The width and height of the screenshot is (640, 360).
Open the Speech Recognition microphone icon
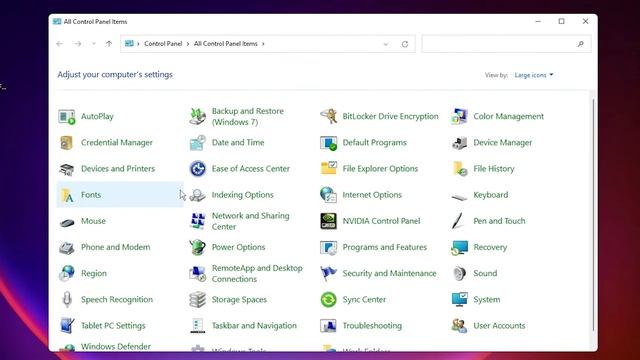[x=67, y=300]
